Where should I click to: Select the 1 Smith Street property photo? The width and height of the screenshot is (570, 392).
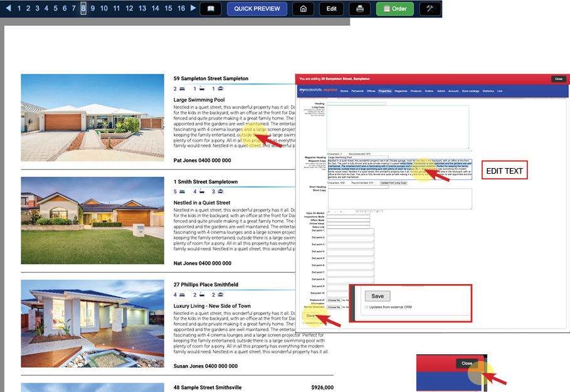(x=92, y=220)
